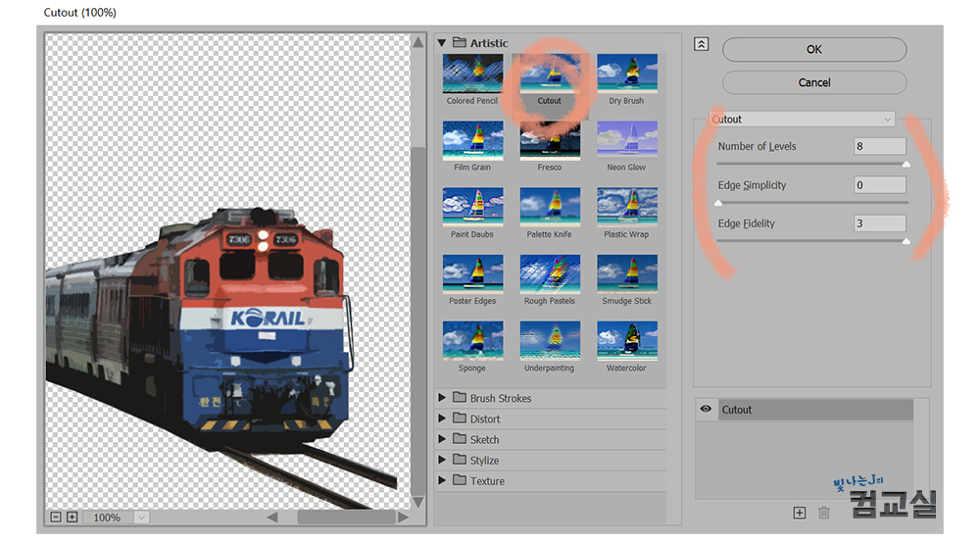Choose the Paint Daubs filter thumbnail
This screenshot has width=980, height=542.
pos(472,208)
